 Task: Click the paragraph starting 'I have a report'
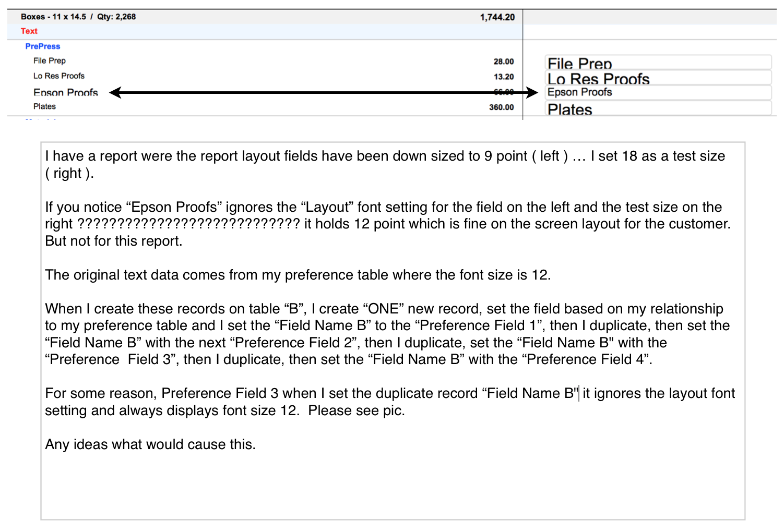(385, 164)
